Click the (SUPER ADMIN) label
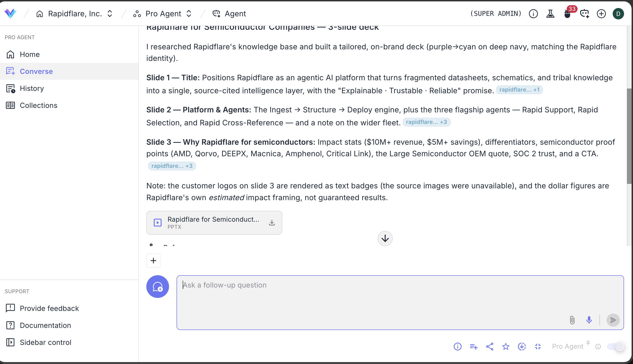633x364 pixels. point(496,13)
